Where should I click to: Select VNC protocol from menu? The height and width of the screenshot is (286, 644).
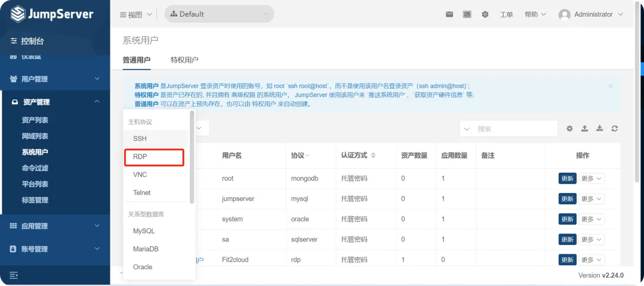coord(156,175)
